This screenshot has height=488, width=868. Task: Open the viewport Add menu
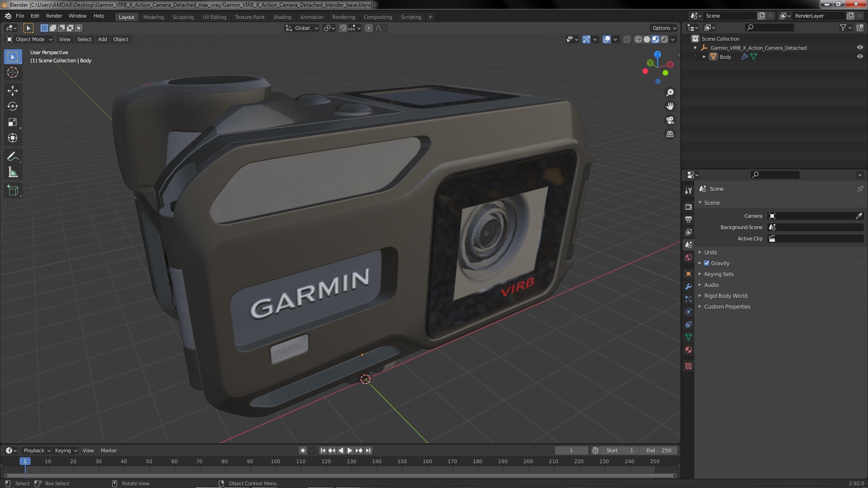[x=103, y=39]
